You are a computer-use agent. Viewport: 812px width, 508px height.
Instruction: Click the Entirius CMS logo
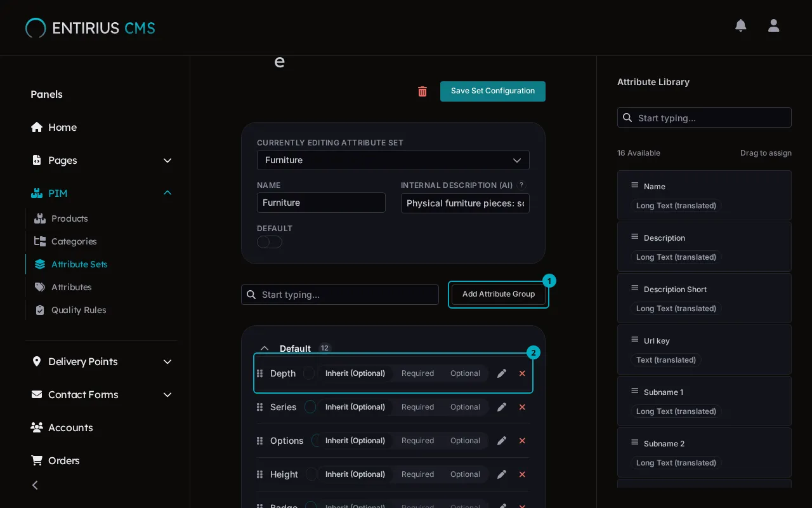pyautogui.click(x=90, y=28)
